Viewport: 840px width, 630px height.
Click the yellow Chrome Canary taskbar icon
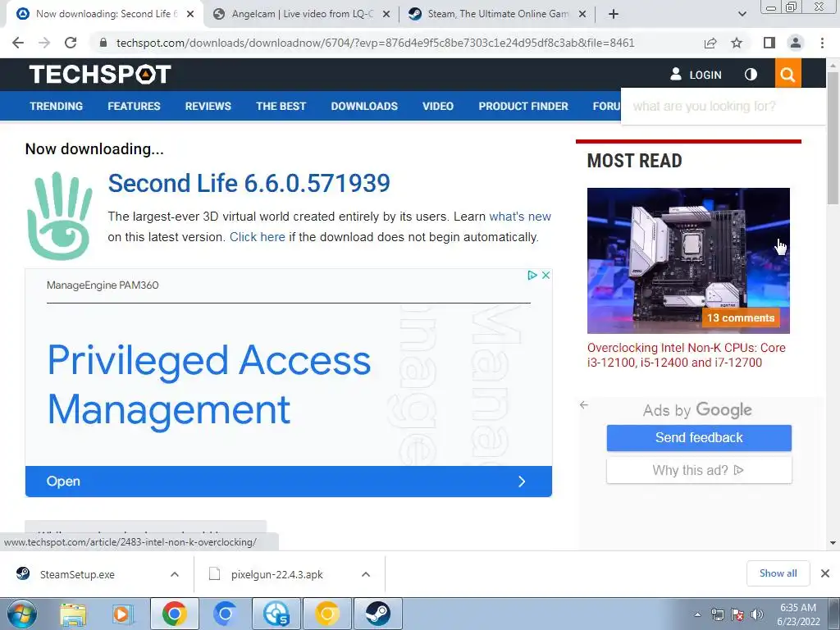(326, 614)
